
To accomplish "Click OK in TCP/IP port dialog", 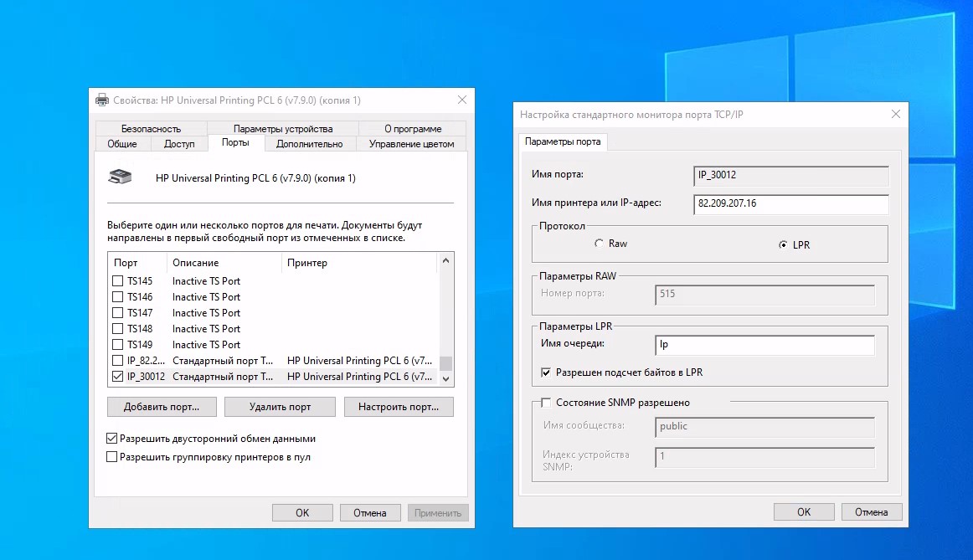I will (804, 511).
